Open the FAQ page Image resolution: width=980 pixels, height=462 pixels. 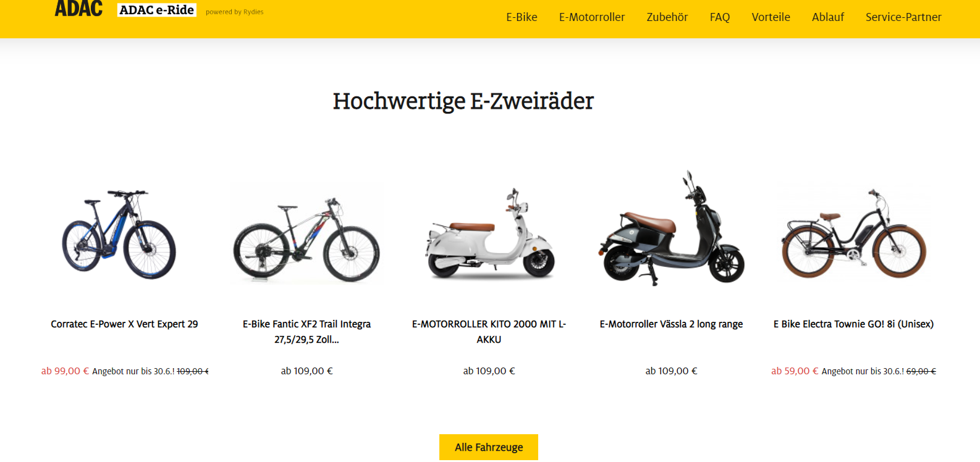[x=720, y=17]
